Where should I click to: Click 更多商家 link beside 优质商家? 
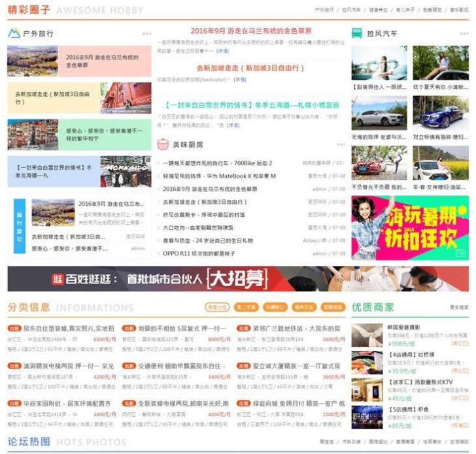[458, 307]
